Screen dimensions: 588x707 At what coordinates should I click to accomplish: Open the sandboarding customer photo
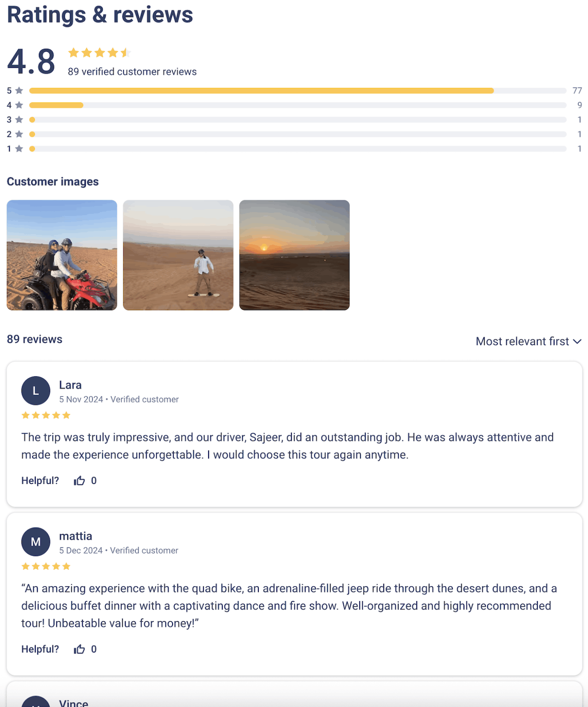(178, 255)
